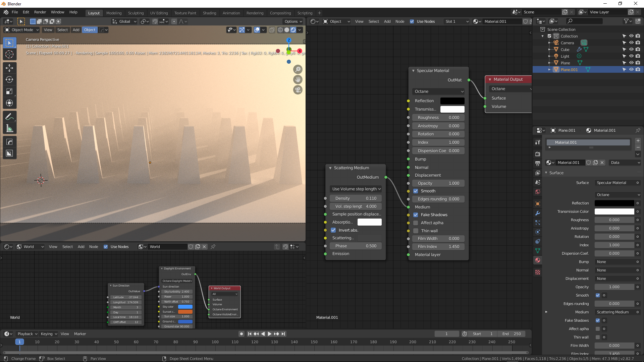The image size is (644, 362).
Task: Click the viewport zoom magnifier icon
Action: click(298, 69)
